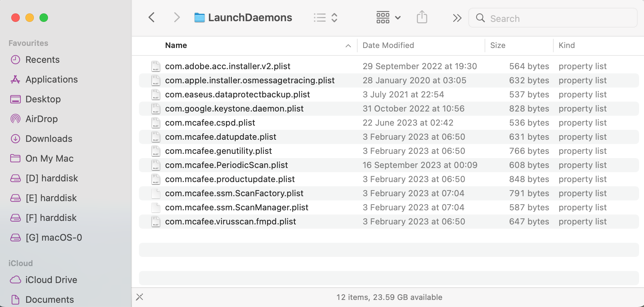644x307 pixels.
Task: Click the Recents clock icon
Action: pyautogui.click(x=16, y=60)
